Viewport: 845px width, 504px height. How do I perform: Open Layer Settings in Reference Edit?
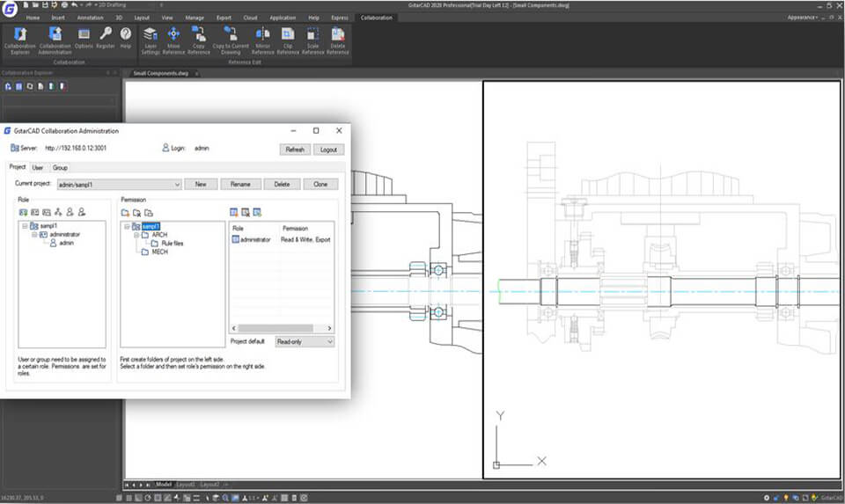tap(151, 40)
